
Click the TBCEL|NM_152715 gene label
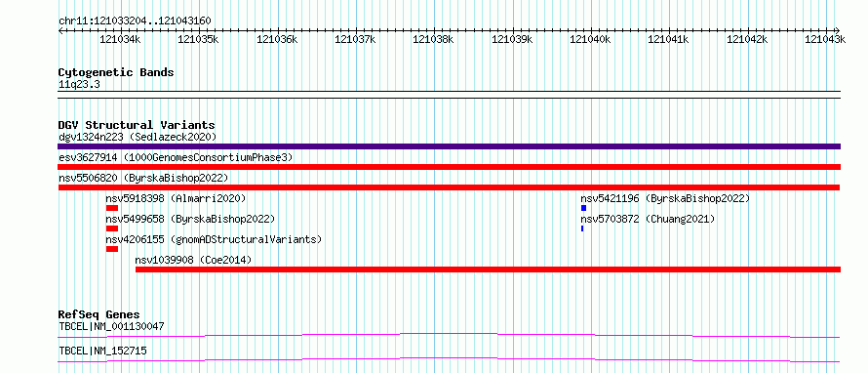[x=102, y=351]
